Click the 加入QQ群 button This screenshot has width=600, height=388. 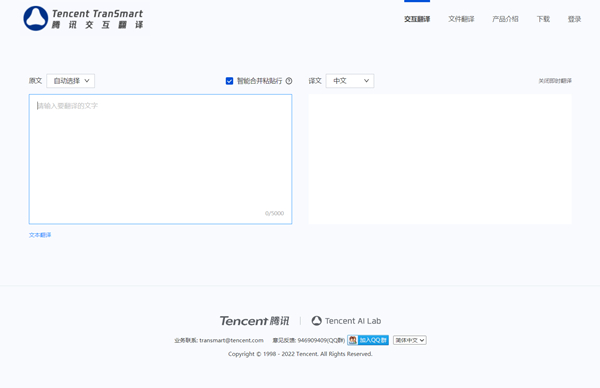pyautogui.click(x=368, y=340)
